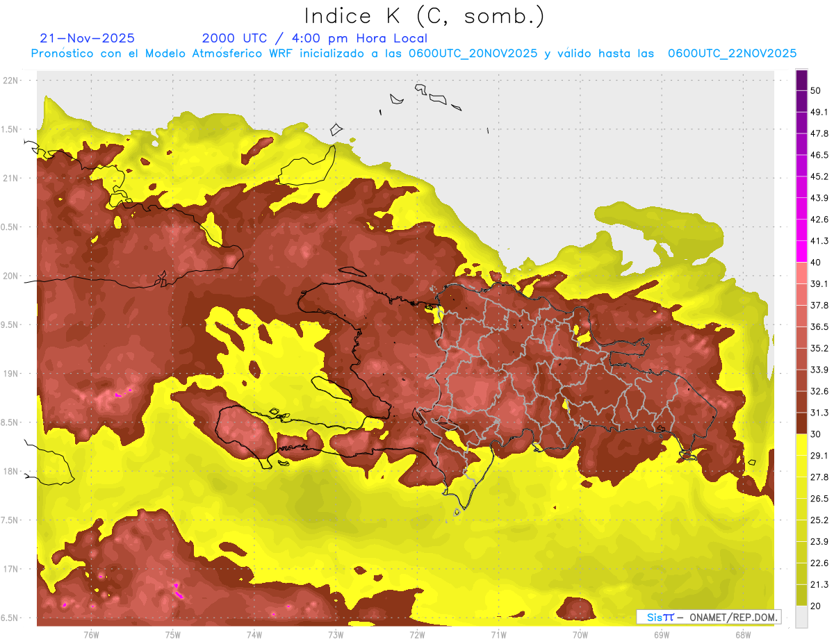Click the legend value '45.2'
Screen dimensions: 834x644
[819, 176]
